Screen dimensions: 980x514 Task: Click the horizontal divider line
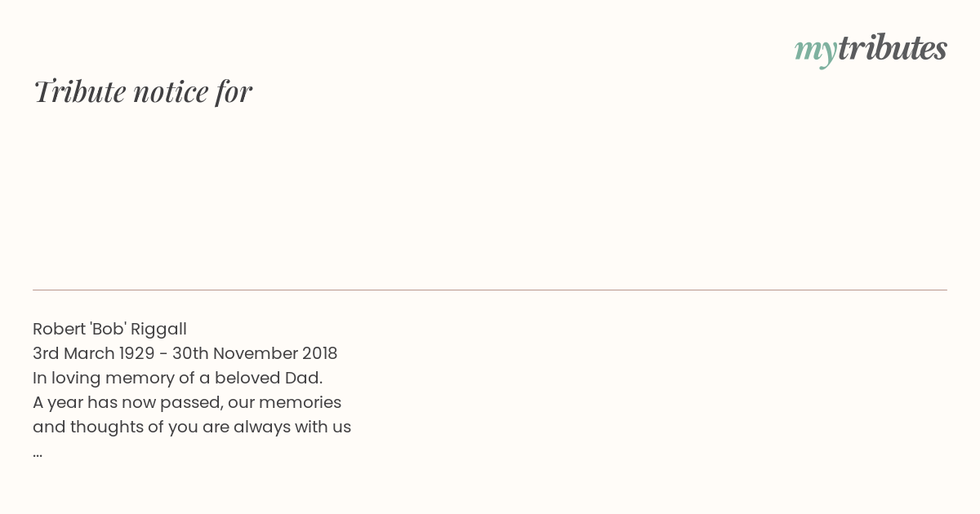click(x=490, y=290)
